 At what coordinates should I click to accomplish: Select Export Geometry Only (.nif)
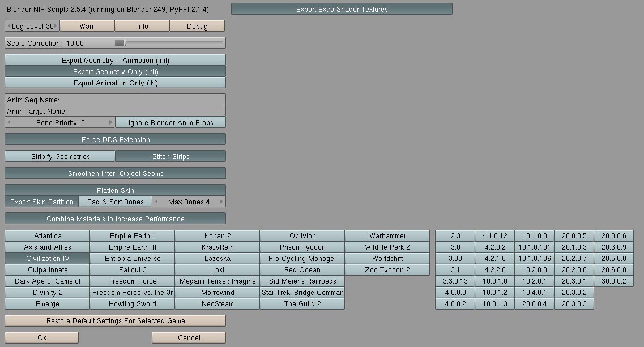click(115, 71)
